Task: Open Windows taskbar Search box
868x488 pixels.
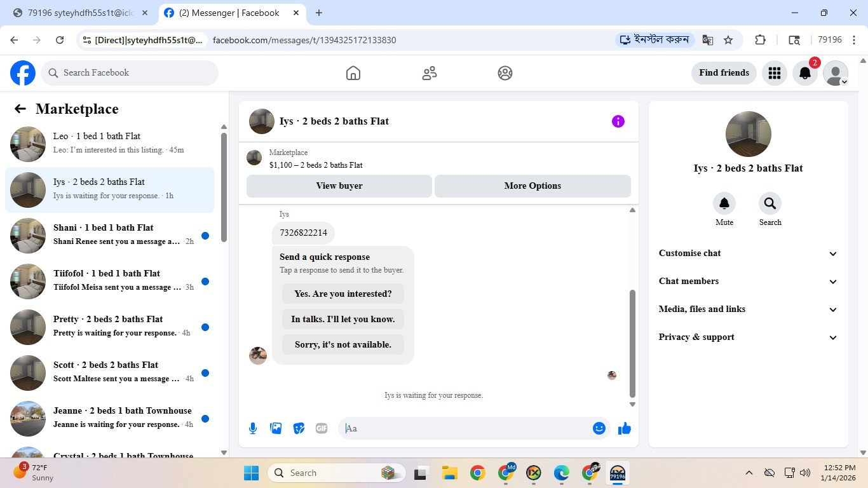Action: click(x=337, y=473)
